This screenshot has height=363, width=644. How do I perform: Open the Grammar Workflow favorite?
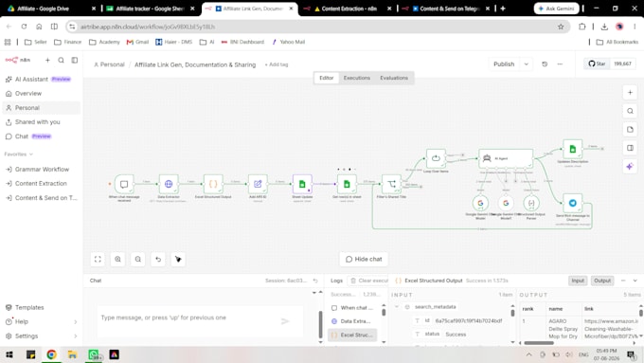[x=42, y=170]
